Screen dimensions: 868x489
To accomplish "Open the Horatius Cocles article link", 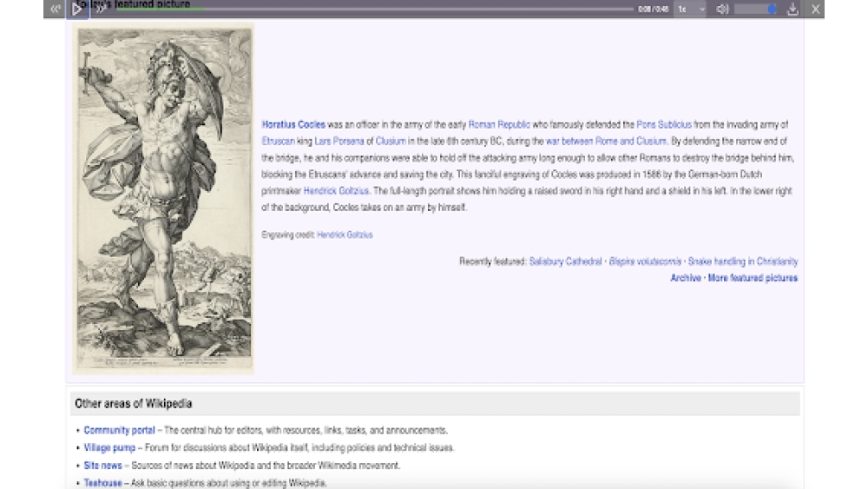I will [293, 125].
